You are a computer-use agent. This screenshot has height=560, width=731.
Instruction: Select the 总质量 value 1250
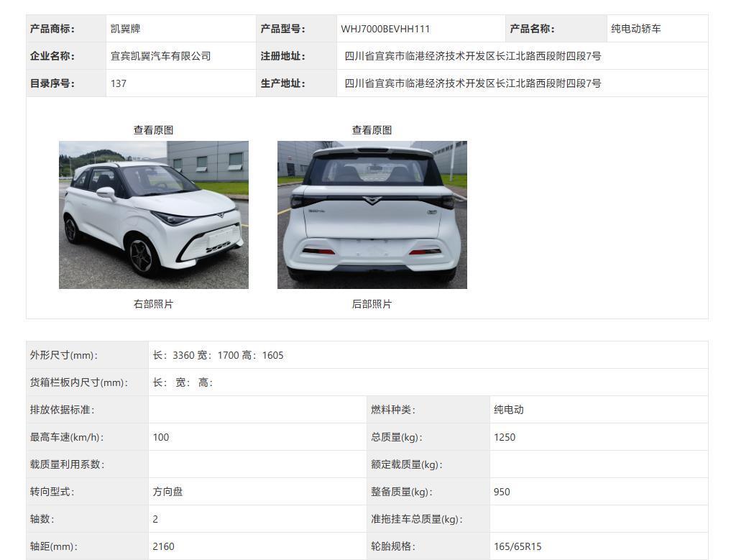click(x=505, y=436)
